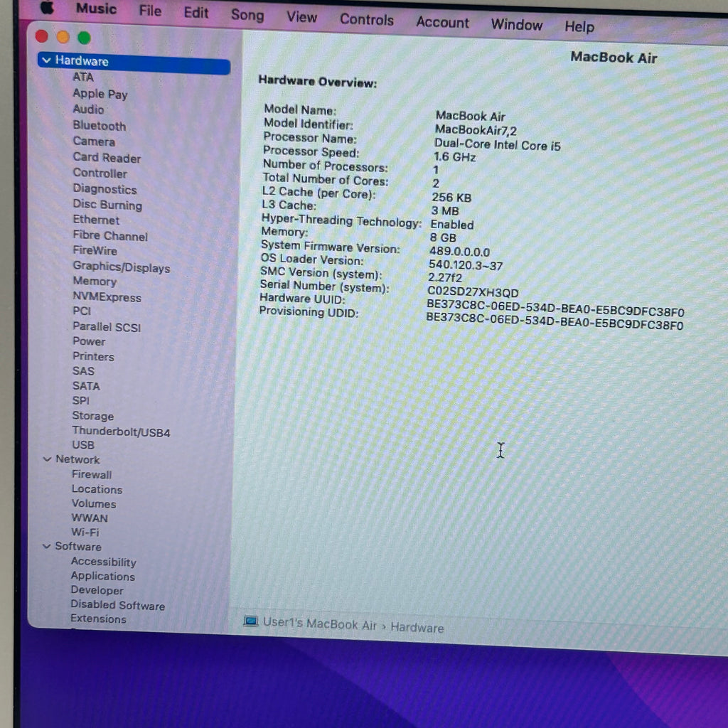The height and width of the screenshot is (728, 728).
Task: Minimize the window with yellow button
Action: click(63, 37)
